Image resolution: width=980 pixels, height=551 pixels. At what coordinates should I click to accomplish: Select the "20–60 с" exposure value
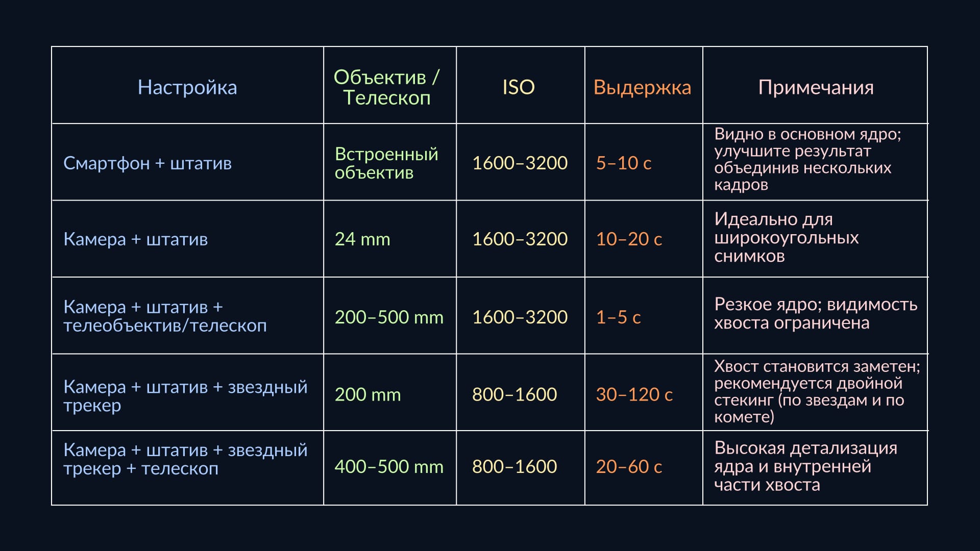tap(629, 467)
